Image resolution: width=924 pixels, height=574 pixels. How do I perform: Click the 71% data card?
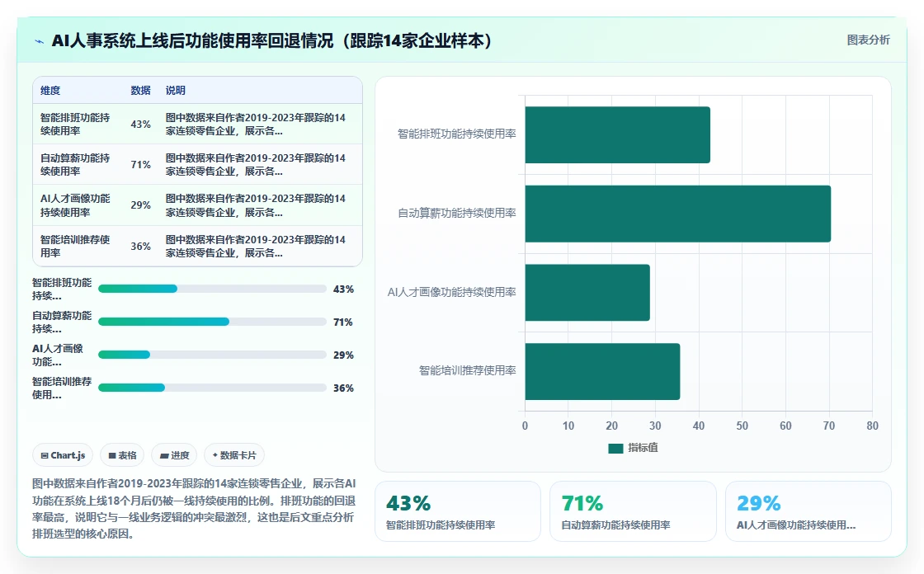(633, 511)
